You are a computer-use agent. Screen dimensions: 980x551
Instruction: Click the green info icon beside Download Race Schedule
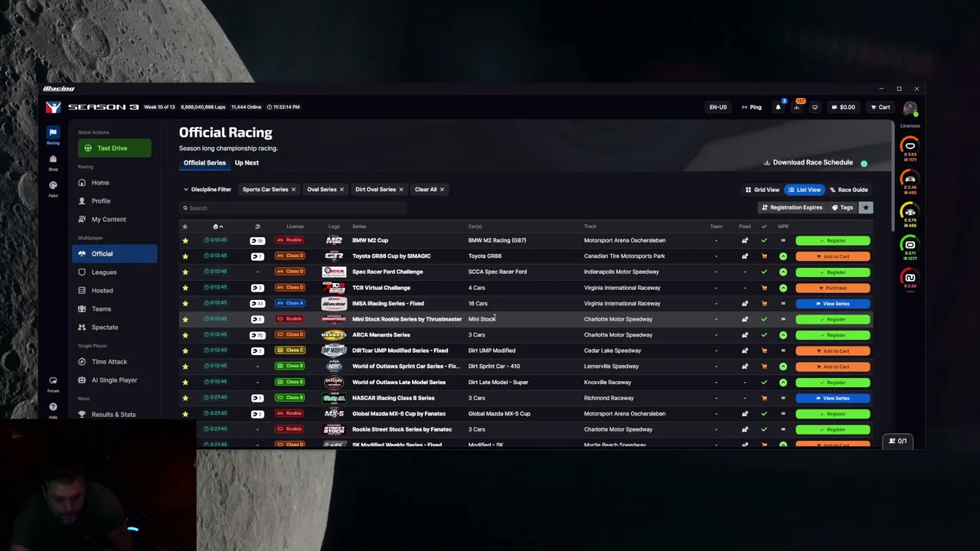(864, 164)
